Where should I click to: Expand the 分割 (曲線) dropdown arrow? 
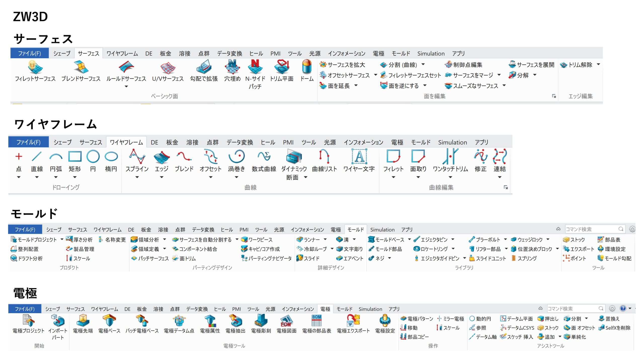click(423, 64)
